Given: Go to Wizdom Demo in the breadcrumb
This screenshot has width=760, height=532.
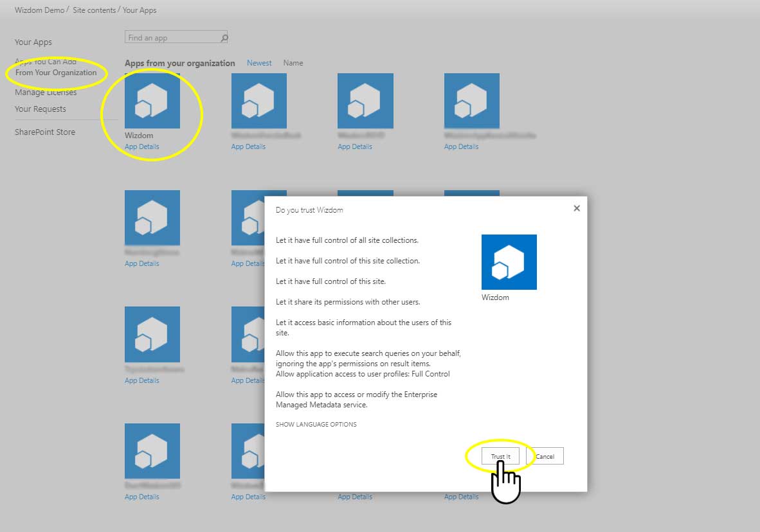Looking at the screenshot, I should [x=39, y=10].
